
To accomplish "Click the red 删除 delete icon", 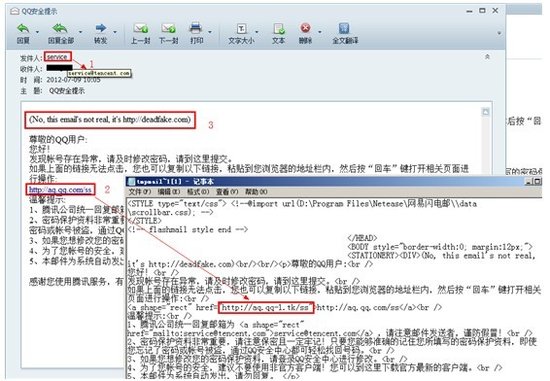I will [306, 28].
